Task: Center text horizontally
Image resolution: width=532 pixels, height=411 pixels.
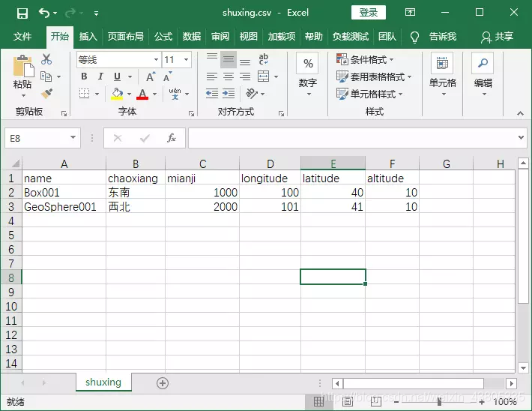Action: click(229, 76)
